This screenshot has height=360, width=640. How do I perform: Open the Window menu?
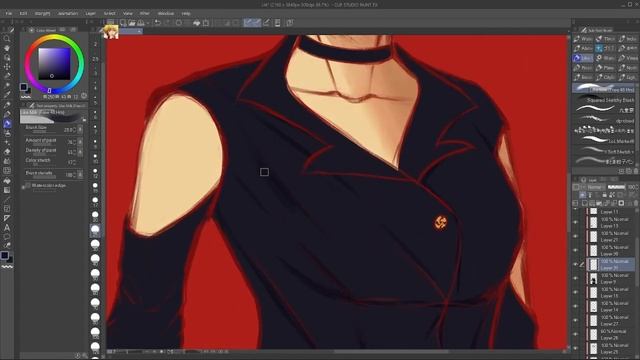coord(166,13)
